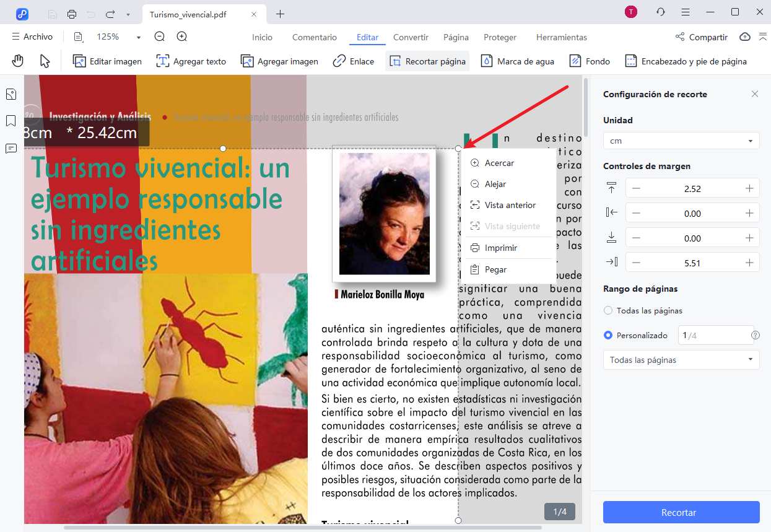Viewport: 771px width, 532px height.
Task: Expand the 125% zoom level dropdown
Action: 138,37
